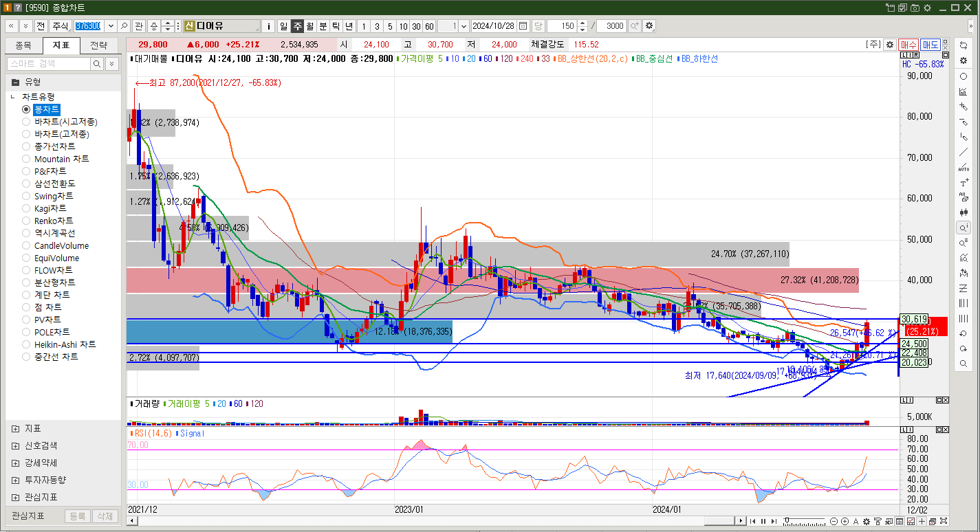Click the candle count field showing 150
Image resolution: width=980 pixels, height=532 pixels.
pyautogui.click(x=562, y=26)
